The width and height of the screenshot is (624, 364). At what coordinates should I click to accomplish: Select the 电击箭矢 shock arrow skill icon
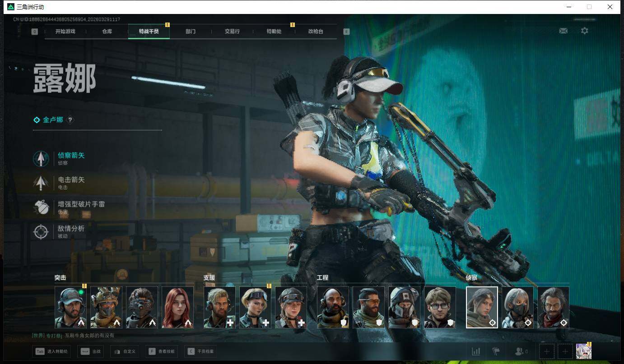(41, 183)
